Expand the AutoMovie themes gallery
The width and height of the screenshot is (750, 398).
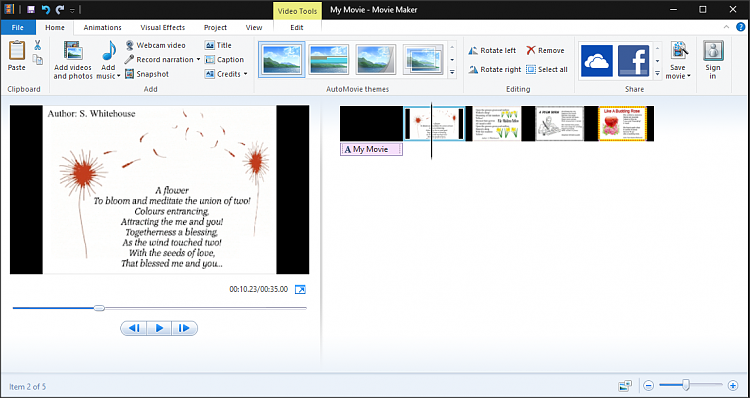452,73
